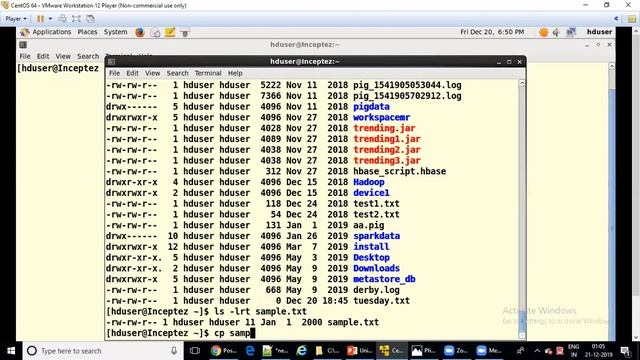Open View menu in the front terminal
This screenshot has width=640, height=360.
(x=152, y=73)
